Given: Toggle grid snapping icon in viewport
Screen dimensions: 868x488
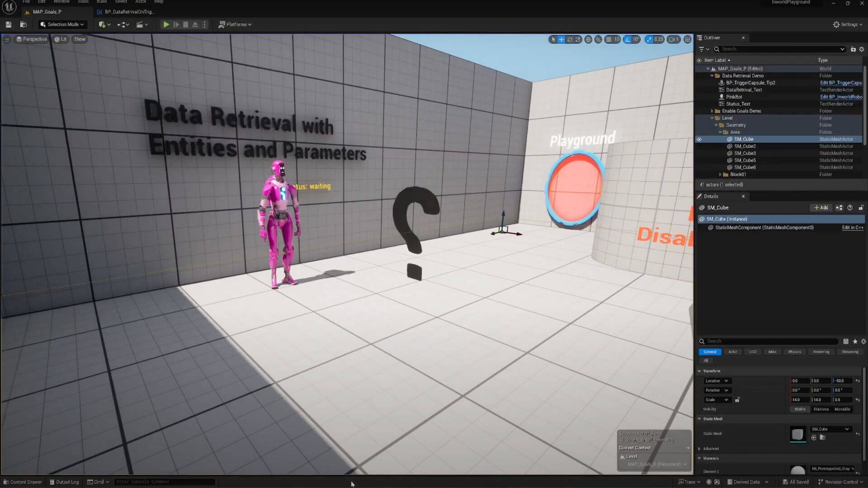Looking at the screenshot, I should [x=609, y=39].
